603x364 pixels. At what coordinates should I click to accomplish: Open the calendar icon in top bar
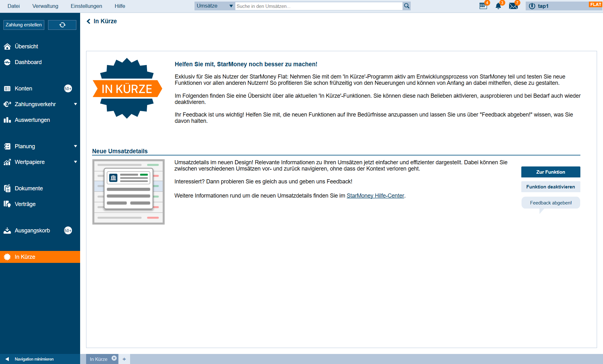click(483, 6)
